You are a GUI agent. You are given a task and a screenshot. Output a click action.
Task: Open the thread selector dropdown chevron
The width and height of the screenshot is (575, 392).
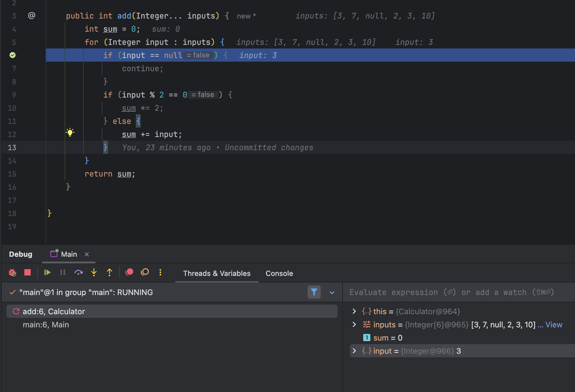tap(332, 293)
